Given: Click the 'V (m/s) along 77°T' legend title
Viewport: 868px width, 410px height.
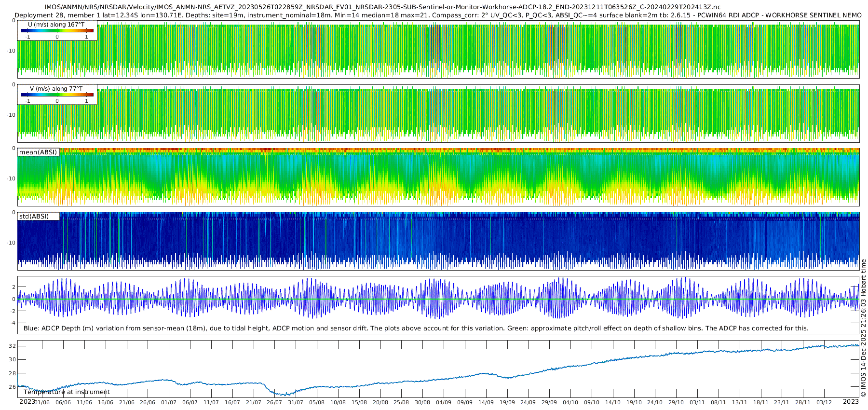Looking at the screenshot, I should 56,89.
